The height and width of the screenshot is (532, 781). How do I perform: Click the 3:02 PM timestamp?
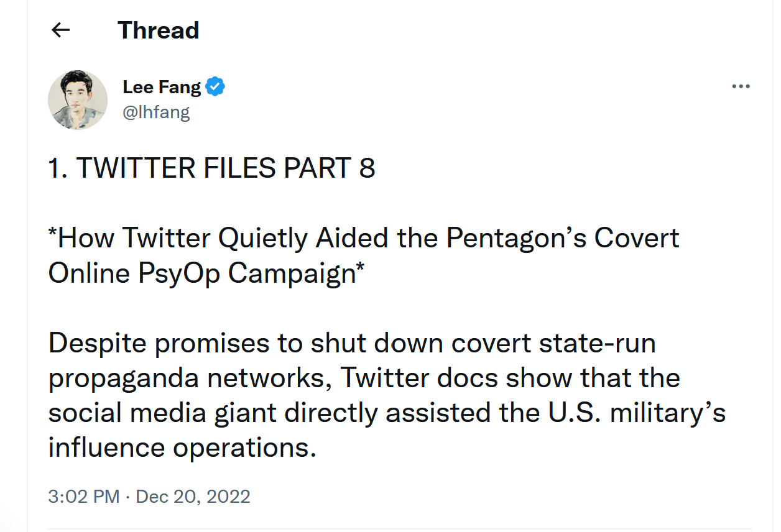tap(83, 497)
